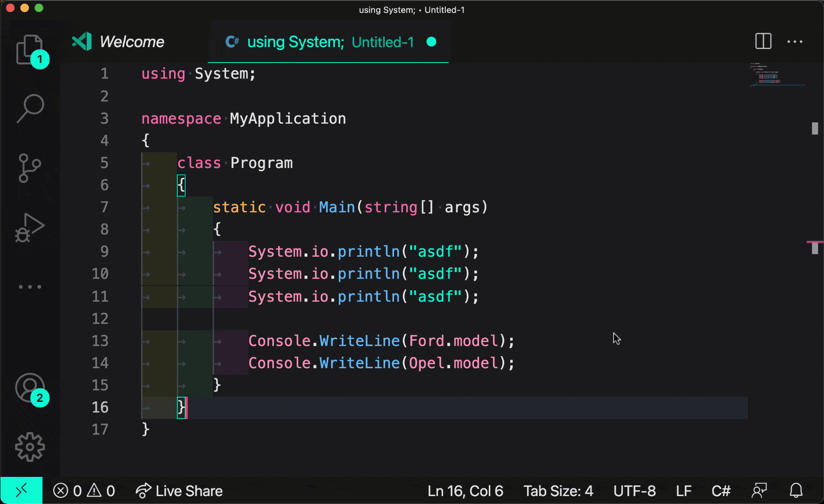Open the C# language mode picker

[721, 490]
